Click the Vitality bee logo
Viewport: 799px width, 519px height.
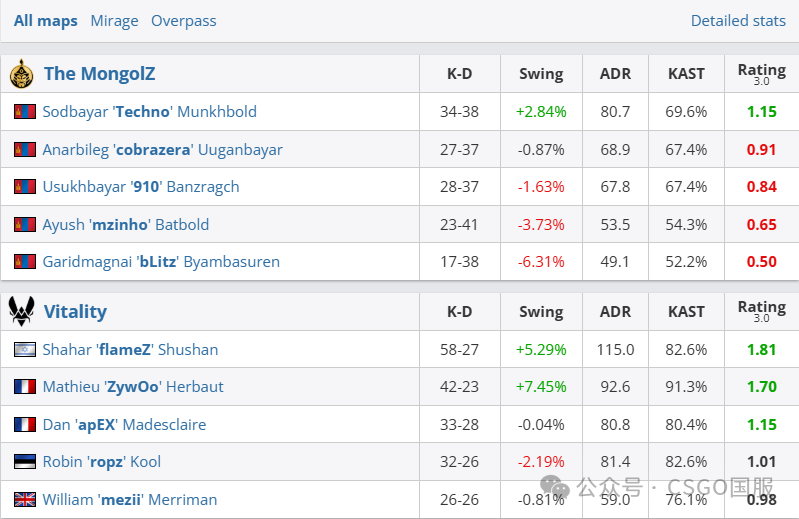click(21, 312)
